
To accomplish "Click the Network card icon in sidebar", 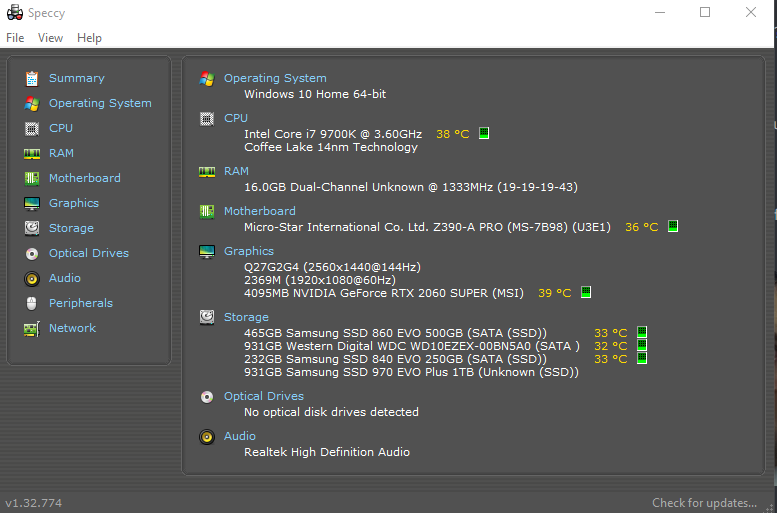I will [x=32, y=329].
